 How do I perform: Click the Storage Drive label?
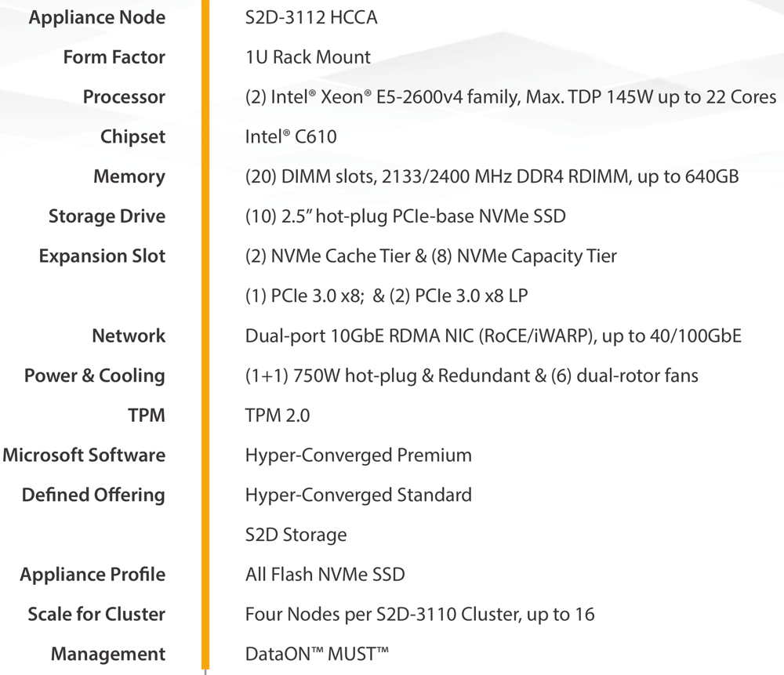tap(107, 216)
